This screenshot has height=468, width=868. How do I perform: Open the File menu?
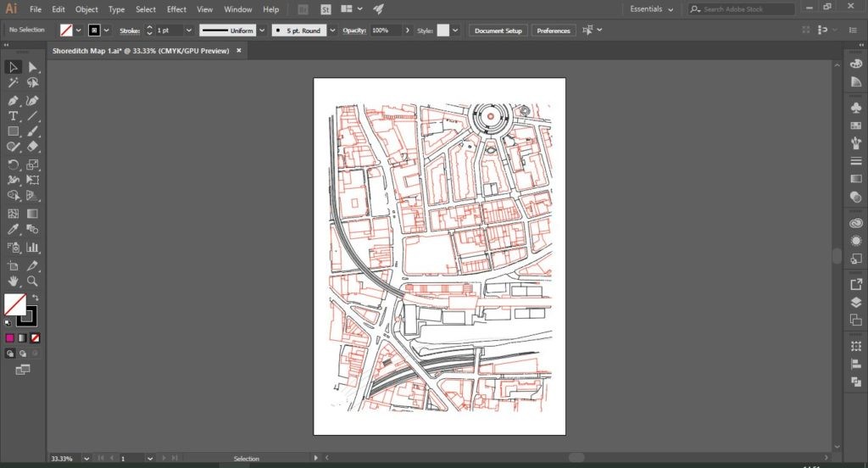pos(36,9)
